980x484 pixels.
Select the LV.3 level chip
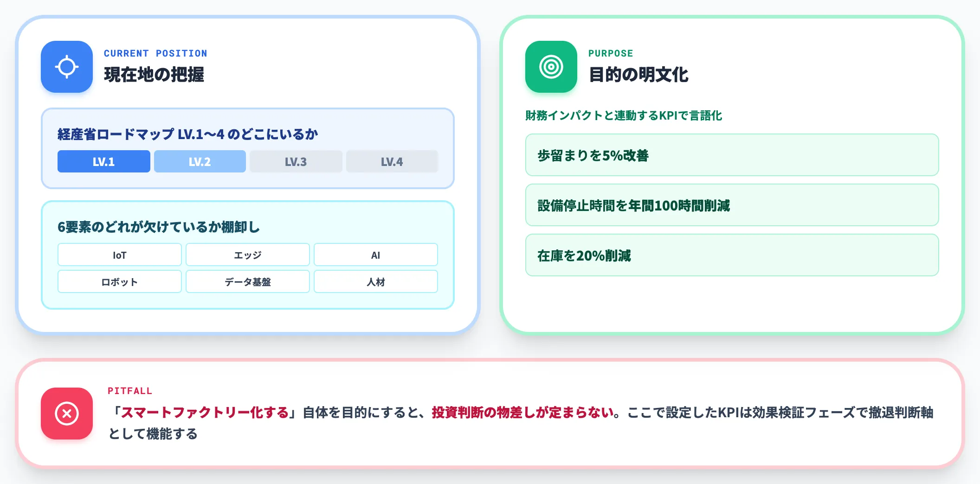tap(296, 161)
